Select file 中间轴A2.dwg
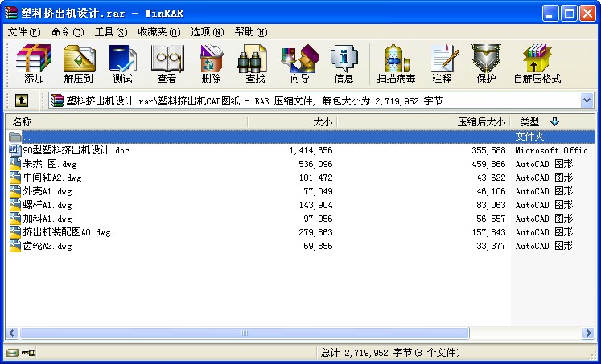The height and width of the screenshot is (364, 601). [52, 178]
